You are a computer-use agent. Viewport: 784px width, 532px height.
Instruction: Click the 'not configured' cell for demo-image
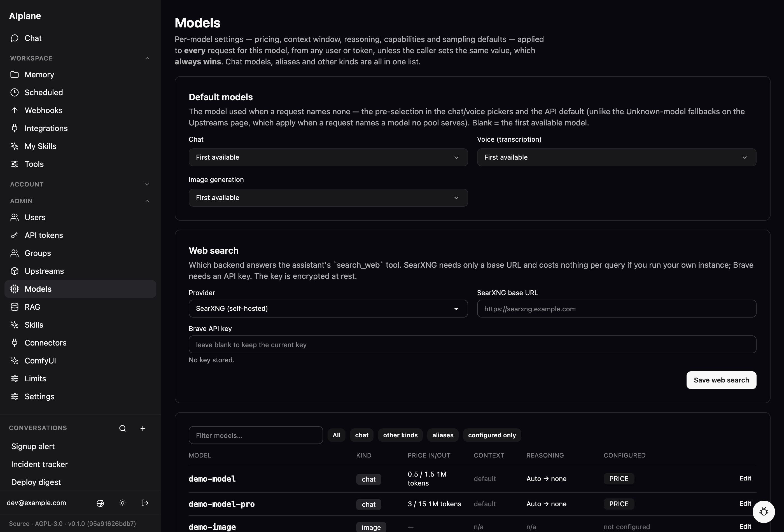click(x=626, y=527)
